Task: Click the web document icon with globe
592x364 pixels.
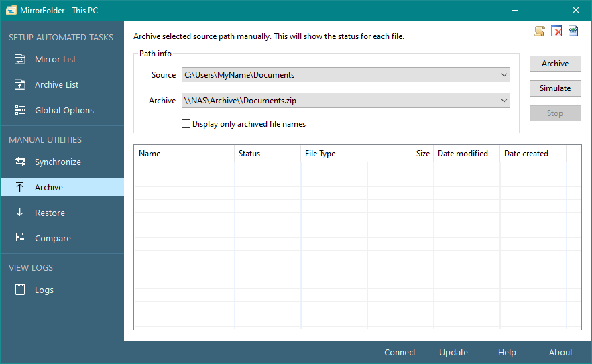Action: coord(573,31)
